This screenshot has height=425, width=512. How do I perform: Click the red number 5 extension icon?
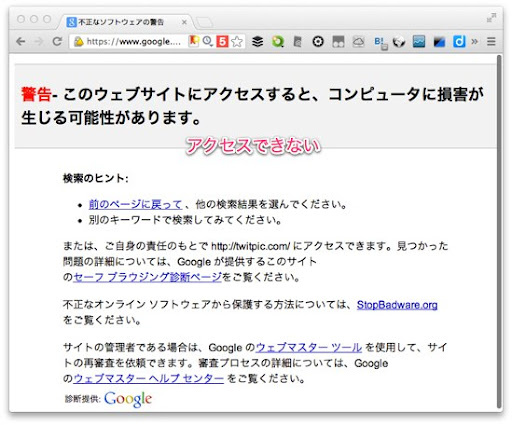pos(222,41)
